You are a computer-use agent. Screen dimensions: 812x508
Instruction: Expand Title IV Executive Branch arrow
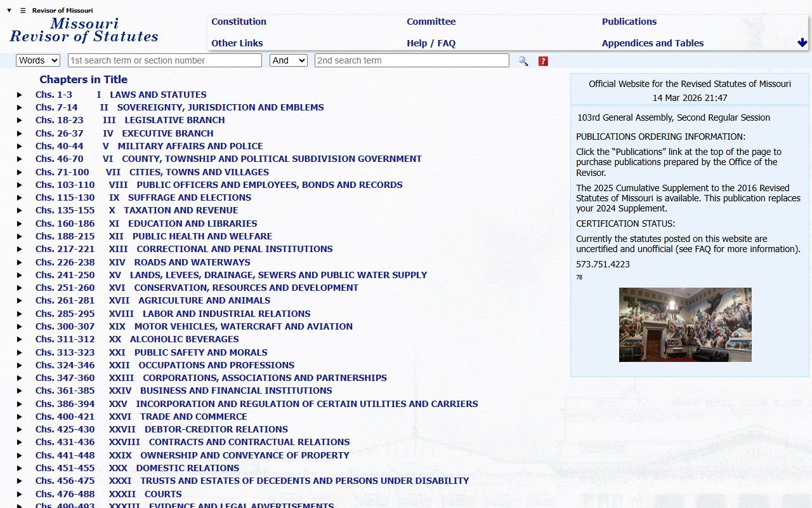[x=20, y=133]
